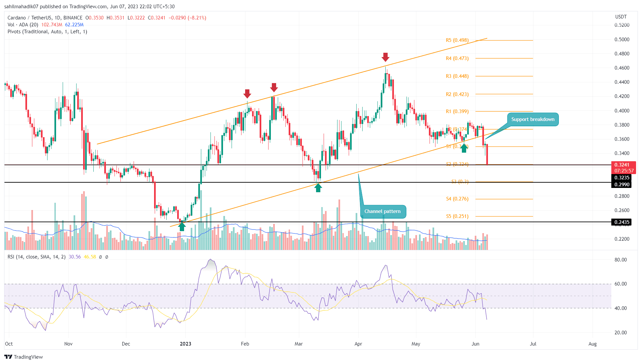Click the high price H0.3531
This screenshot has height=364, width=642.
coord(115,18)
